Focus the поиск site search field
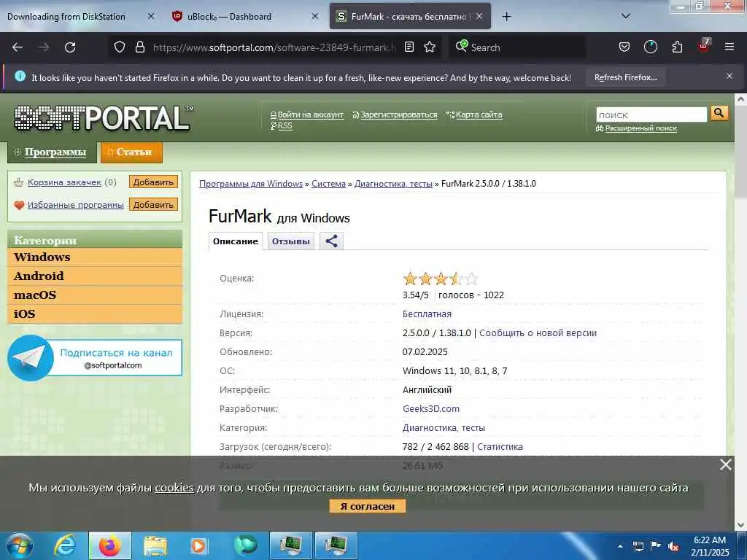The width and height of the screenshot is (747, 560). pos(651,114)
